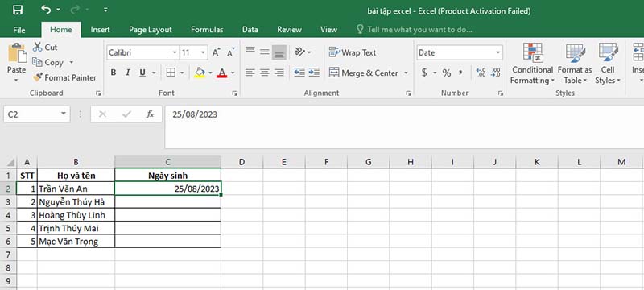
Task: Apply comma style
Action: coord(460,72)
